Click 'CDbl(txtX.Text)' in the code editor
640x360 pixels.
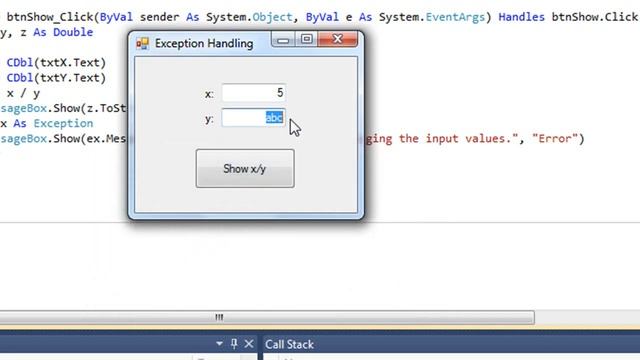[56, 63]
